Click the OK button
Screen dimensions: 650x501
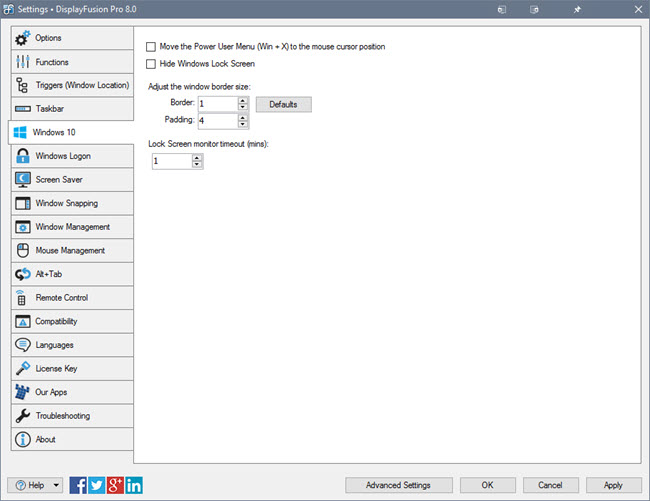(x=488, y=485)
